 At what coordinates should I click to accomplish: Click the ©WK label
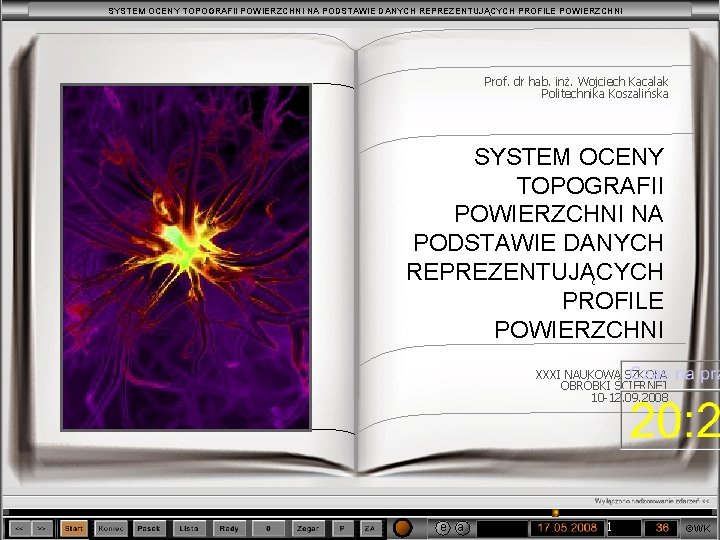(x=698, y=529)
